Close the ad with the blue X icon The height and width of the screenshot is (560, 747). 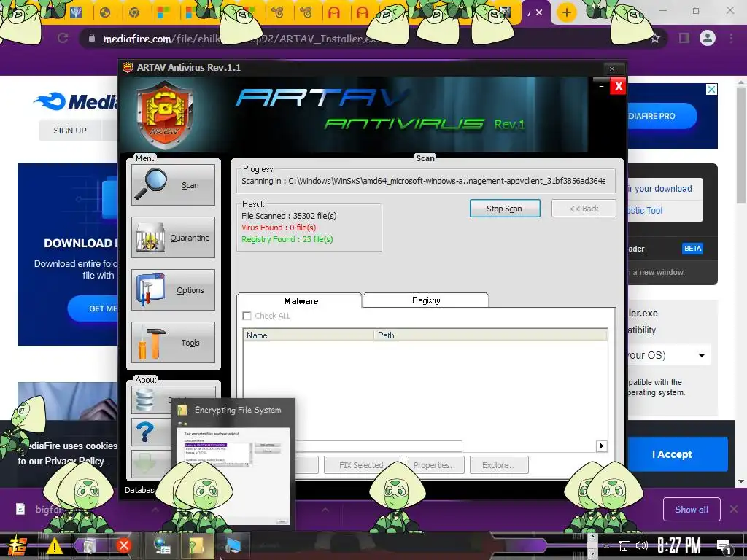click(x=711, y=89)
